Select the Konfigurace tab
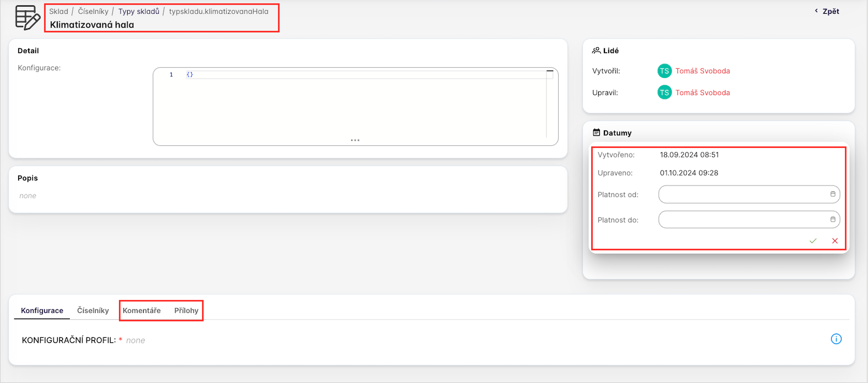The height and width of the screenshot is (383, 868). (x=42, y=311)
